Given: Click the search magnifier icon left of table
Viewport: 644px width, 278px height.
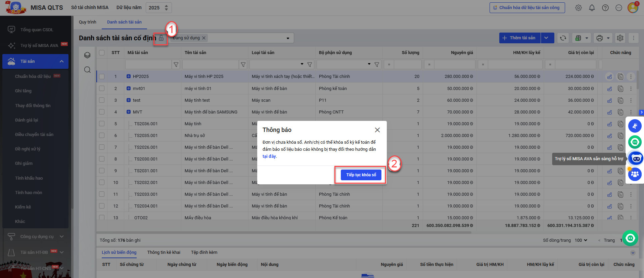Looking at the screenshot, I should click(87, 70).
